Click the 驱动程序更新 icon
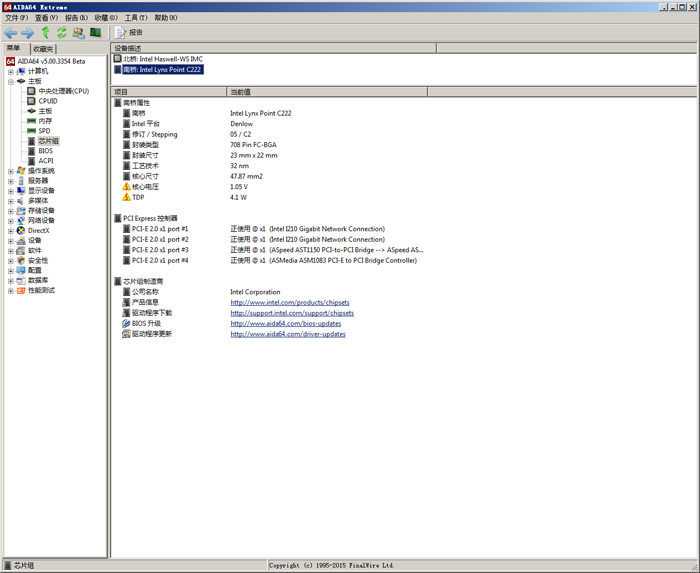The image size is (700, 573). pyautogui.click(x=126, y=334)
